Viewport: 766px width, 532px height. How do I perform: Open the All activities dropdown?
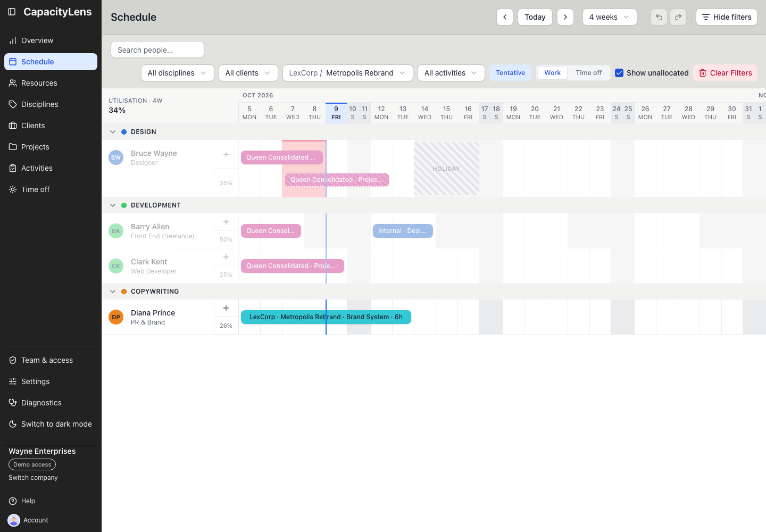451,73
